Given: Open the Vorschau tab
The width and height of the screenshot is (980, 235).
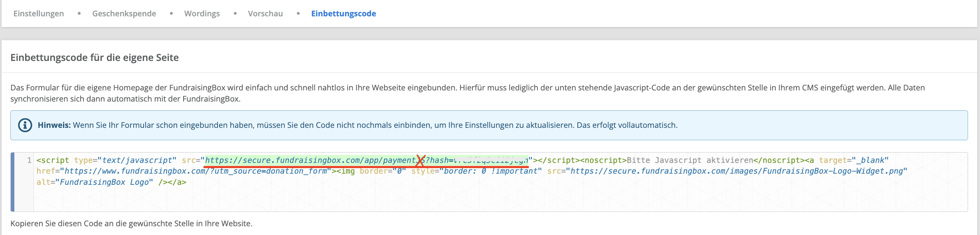Looking at the screenshot, I should (x=265, y=14).
